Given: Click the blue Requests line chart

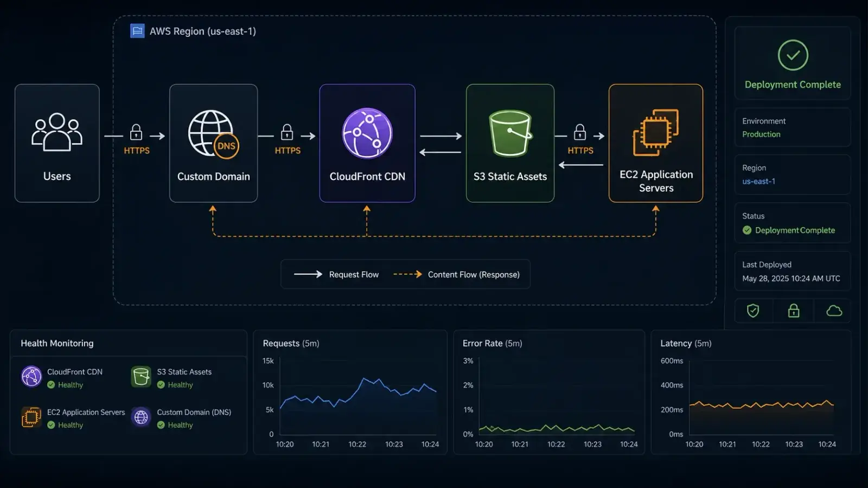Looking at the screenshot, I should tap(358, 394).
